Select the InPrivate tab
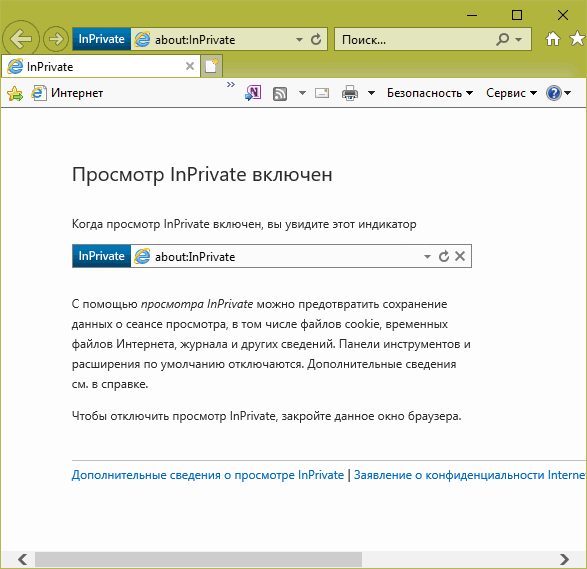The width and height of the screenshot is (587, 569). point(100,67)
